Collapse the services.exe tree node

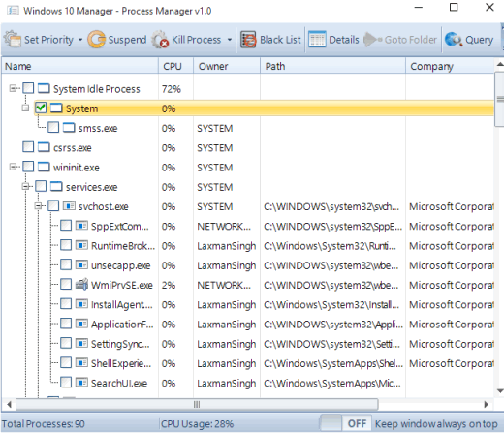click(x=25, y=186)
